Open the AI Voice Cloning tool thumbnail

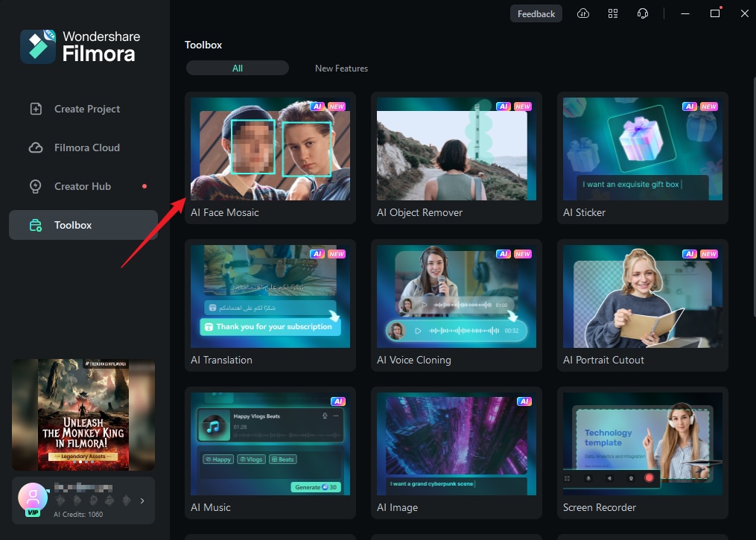pyautogui.click(x=456, y=296)
